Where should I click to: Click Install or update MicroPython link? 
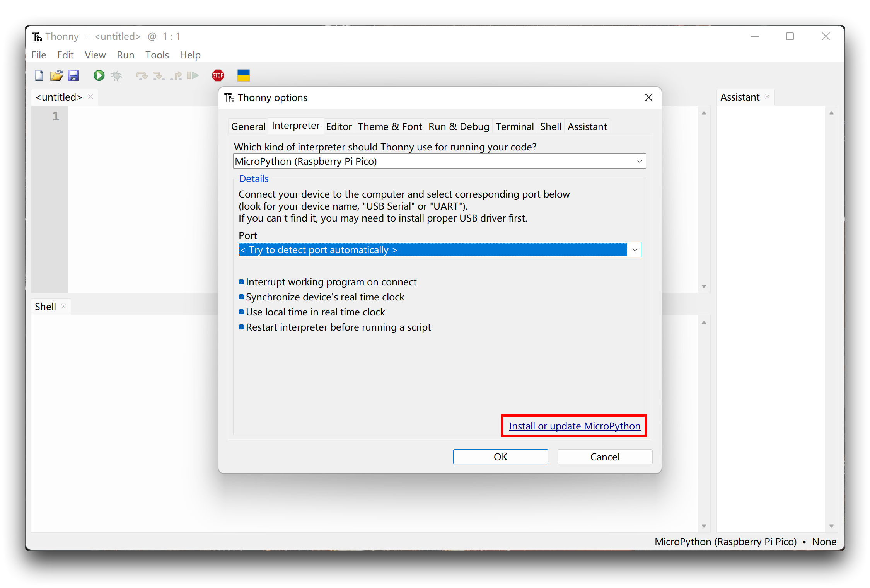click(575, 426)
